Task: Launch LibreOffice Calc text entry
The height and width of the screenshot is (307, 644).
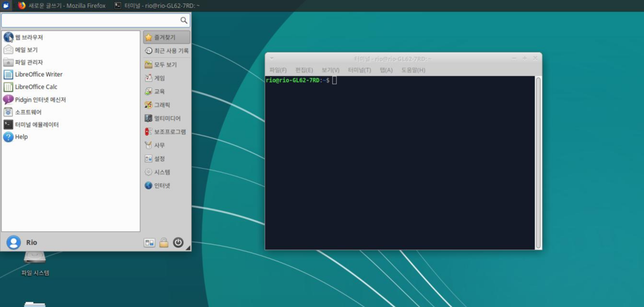Action: pos(36,87)
